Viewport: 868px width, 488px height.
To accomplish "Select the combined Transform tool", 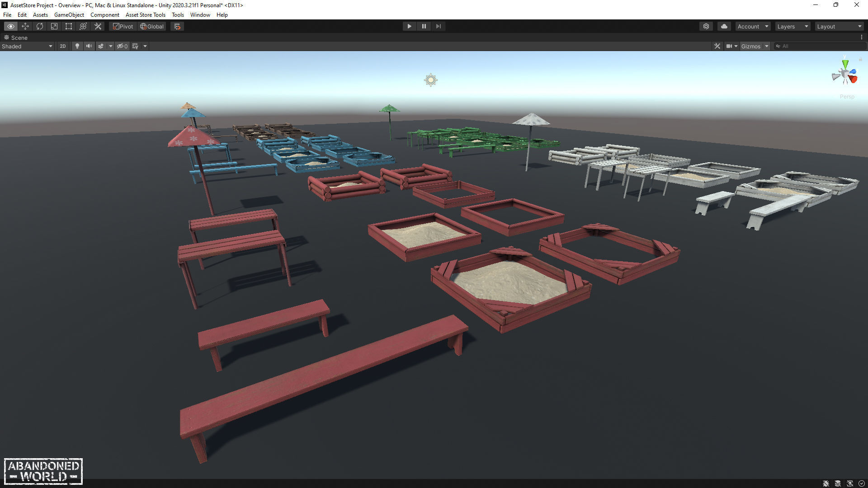I will [83, 26].
